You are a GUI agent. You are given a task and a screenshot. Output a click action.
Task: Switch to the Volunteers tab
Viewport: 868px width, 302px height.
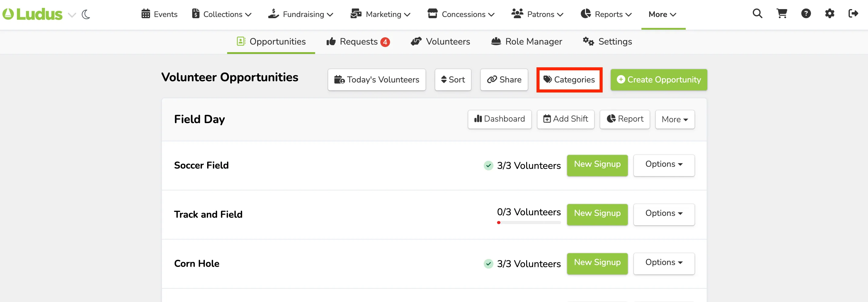tap(440, 42)
